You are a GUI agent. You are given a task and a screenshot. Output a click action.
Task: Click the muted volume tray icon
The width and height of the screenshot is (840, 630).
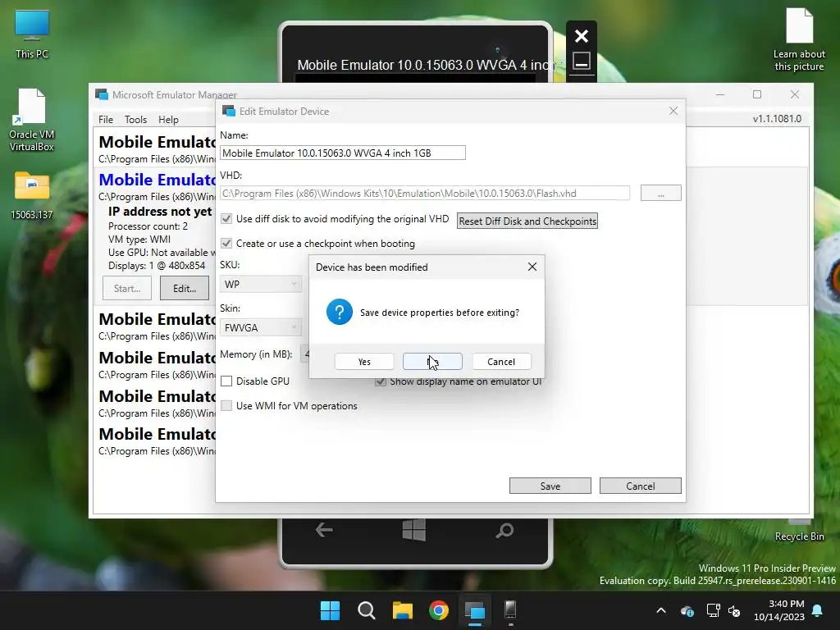734,610
